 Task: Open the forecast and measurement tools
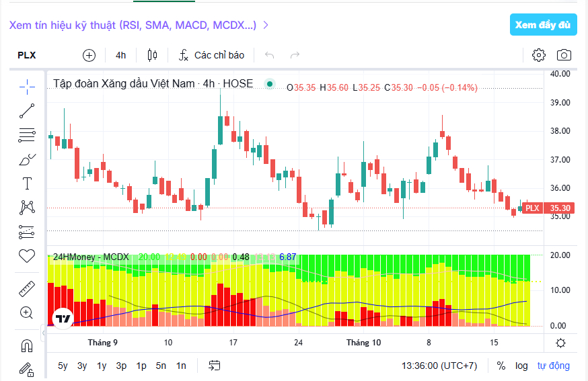tap(27, 232)
